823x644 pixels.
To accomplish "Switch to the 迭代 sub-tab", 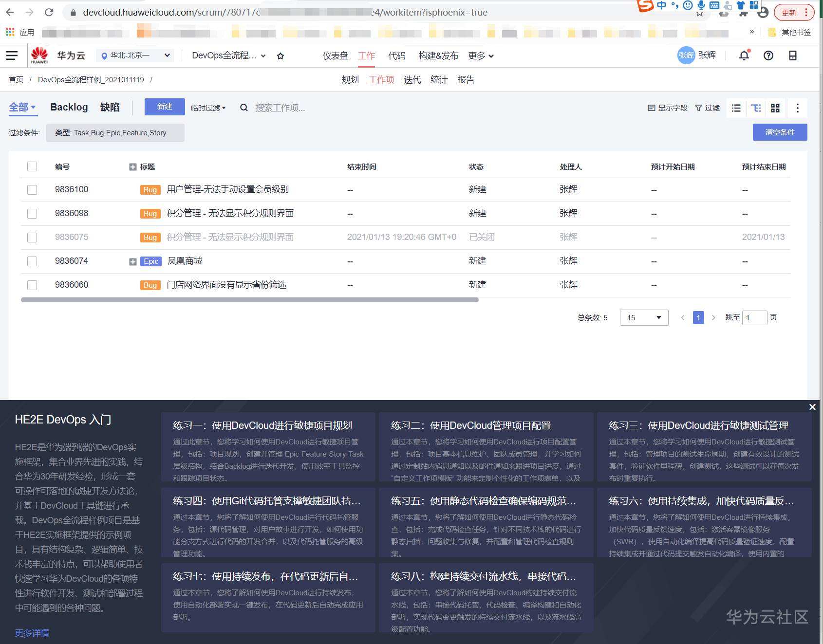I will [x=412, y=80].
